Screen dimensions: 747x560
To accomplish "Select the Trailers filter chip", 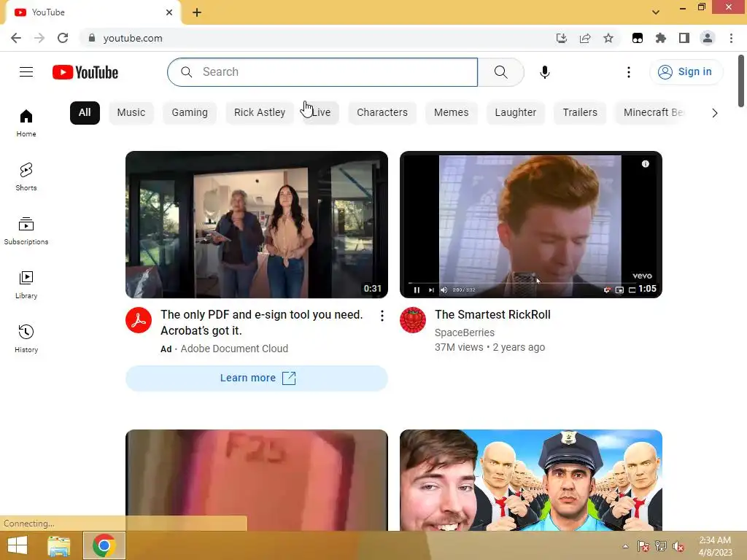I will tap(580, 113).
